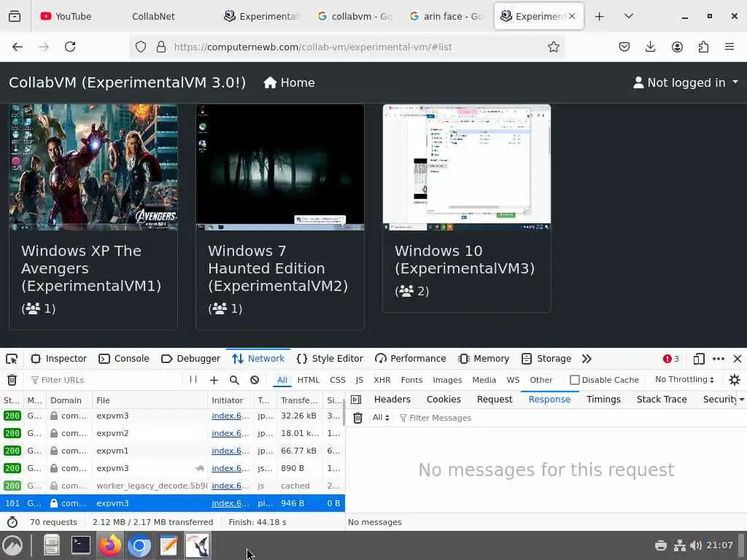747x560 pixels.
Task: Launch Firefox from the taskbar
Action: tap(110, 545)
